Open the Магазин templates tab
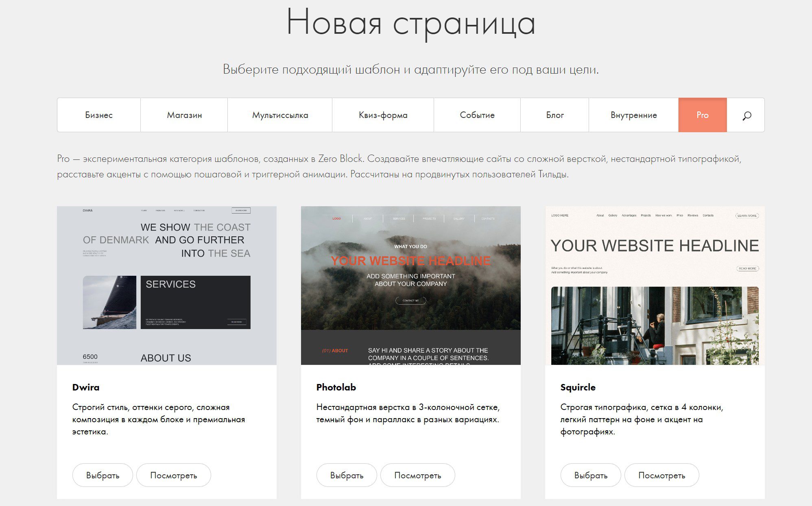Viewport: 812px width, 506px height. pyautogui.click(x=184, y=115)
